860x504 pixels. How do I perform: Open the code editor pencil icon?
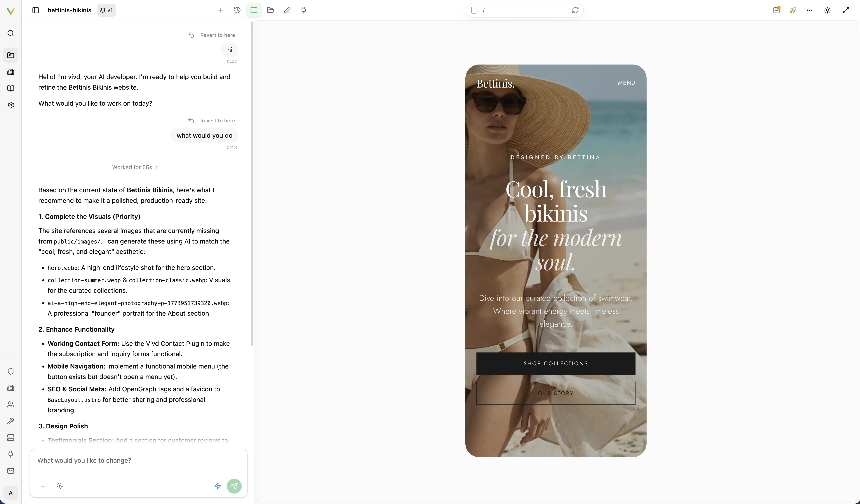click(287, 10)
